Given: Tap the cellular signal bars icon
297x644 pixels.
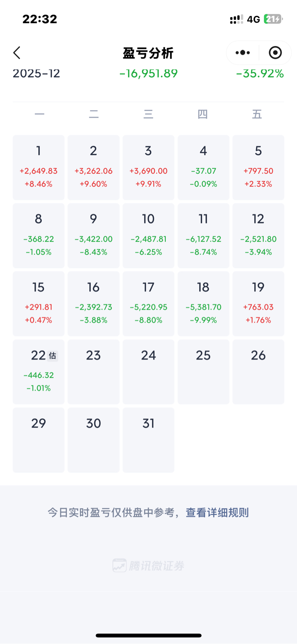Looking at the screenshot, I should (x=236, y=19).
